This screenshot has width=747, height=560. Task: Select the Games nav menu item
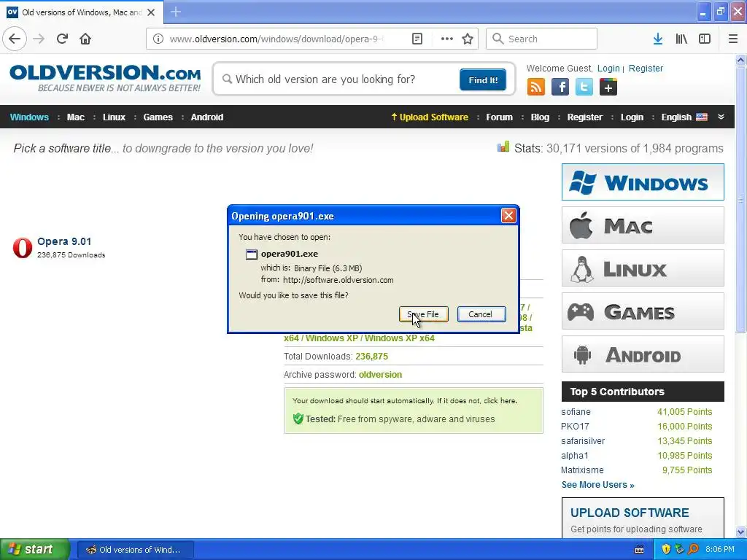pos(158,117)
